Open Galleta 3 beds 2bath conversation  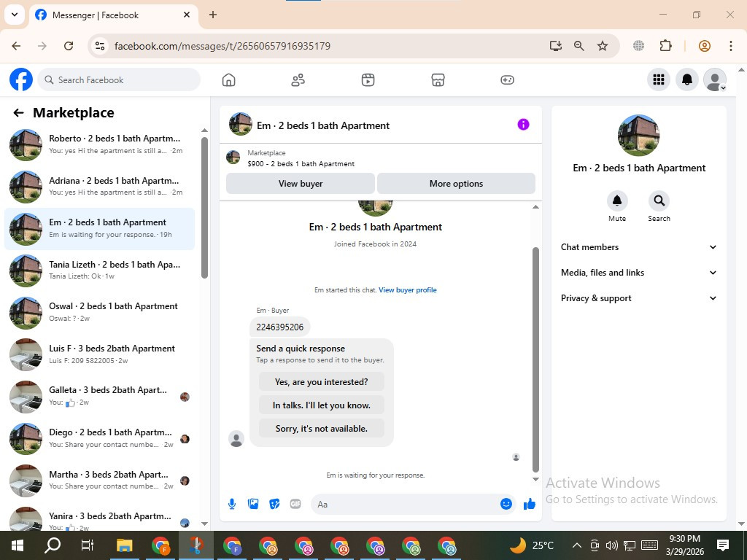pyautogui.click(x=100, y=396)
